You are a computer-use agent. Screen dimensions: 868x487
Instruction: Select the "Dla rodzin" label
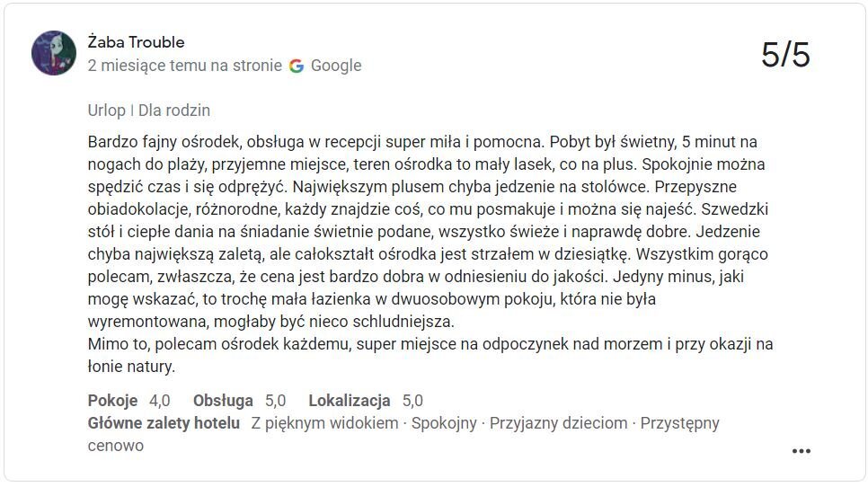(x=174, y=111)
